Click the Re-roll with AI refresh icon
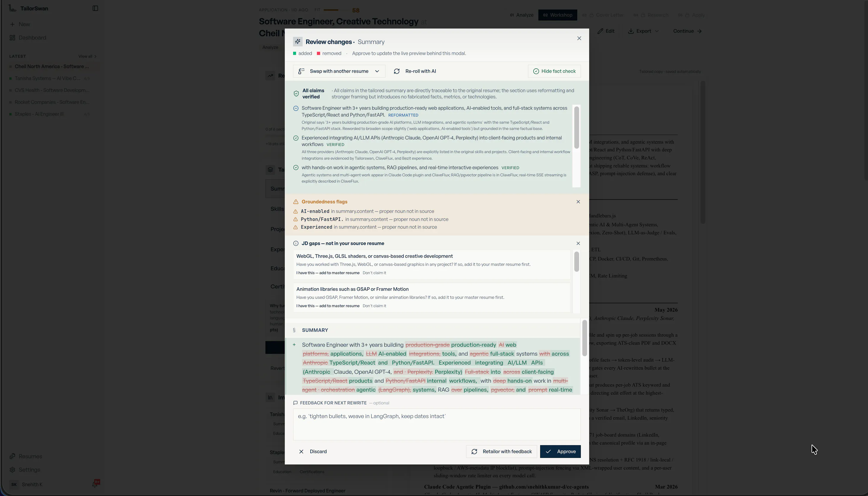868x496 pixels. (x=397, y=71)
